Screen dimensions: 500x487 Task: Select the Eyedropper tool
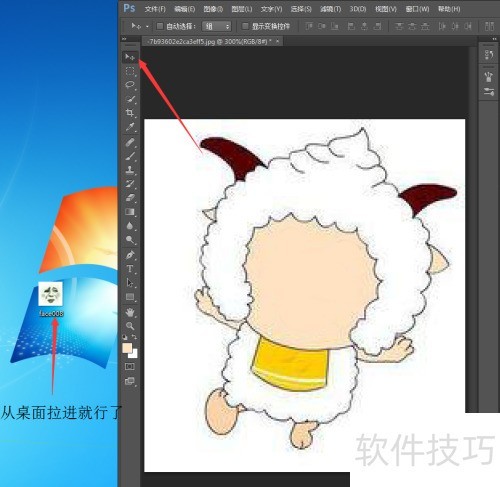pos(130,127)
